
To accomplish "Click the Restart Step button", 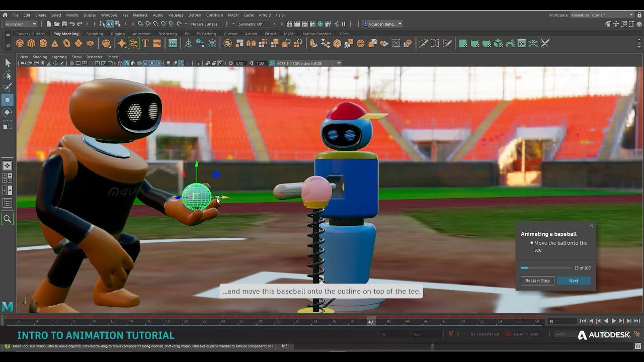I will [537, 281].
